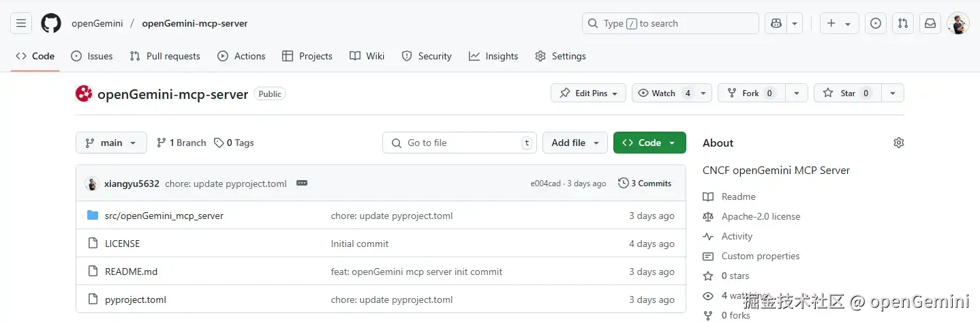Expand the Add file dropdown
The width and height of the screenshot is (980, 322).
click(575, 143)
